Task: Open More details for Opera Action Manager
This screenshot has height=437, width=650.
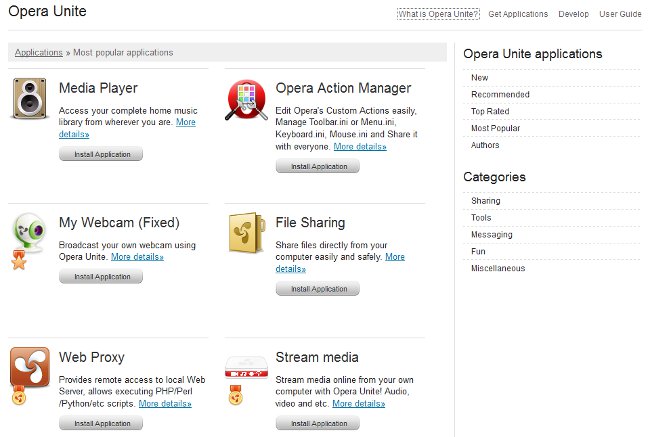Action: point(360,146)
